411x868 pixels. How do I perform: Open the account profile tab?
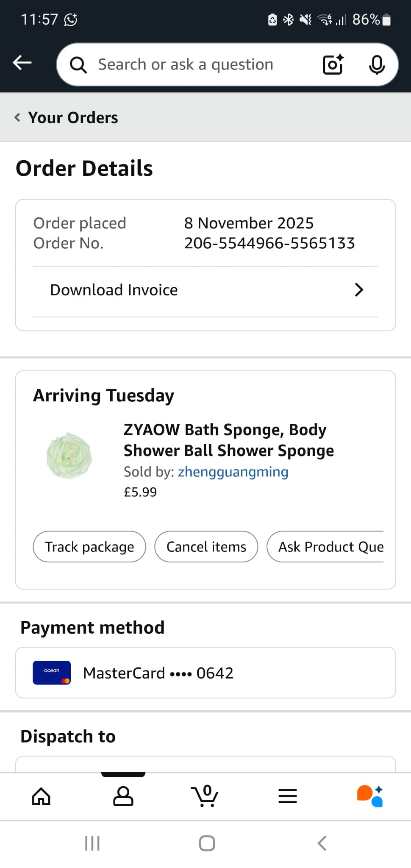coord(123,796)
